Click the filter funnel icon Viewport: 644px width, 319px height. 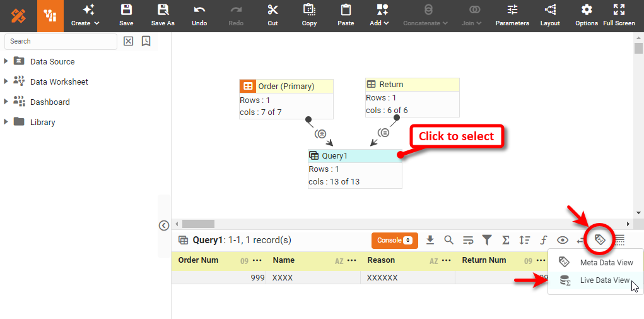(x=487, y=240)
